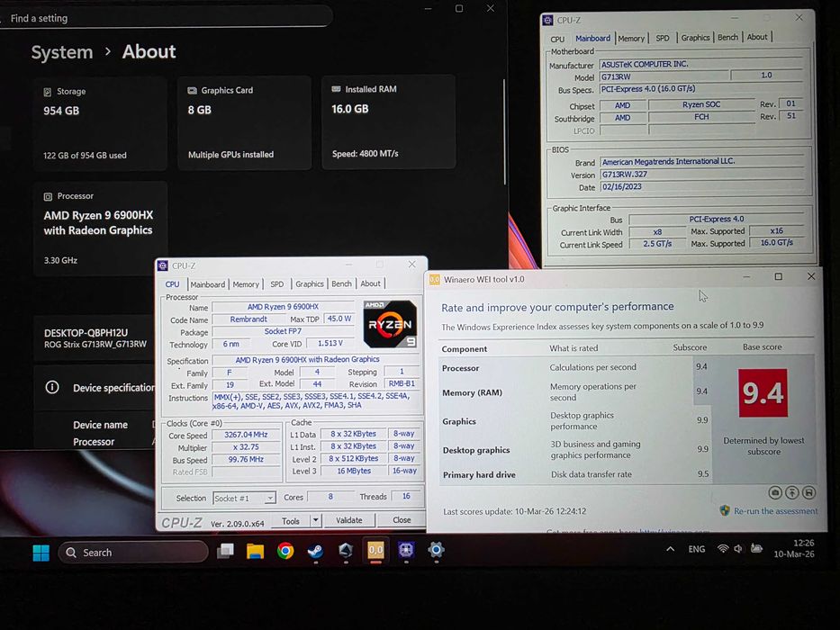Image resolution: width=840 pixels, height=630 pixels.
Task: Launch Google Chrome from the taskbar
Action: tap(285, 551)
